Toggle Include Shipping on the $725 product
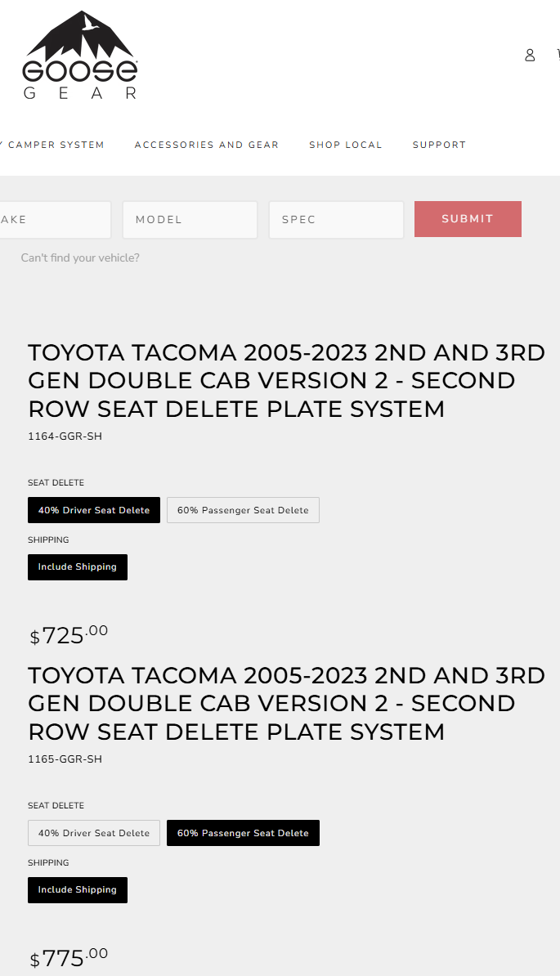The image size is (560, 976). tap(78, 567)
